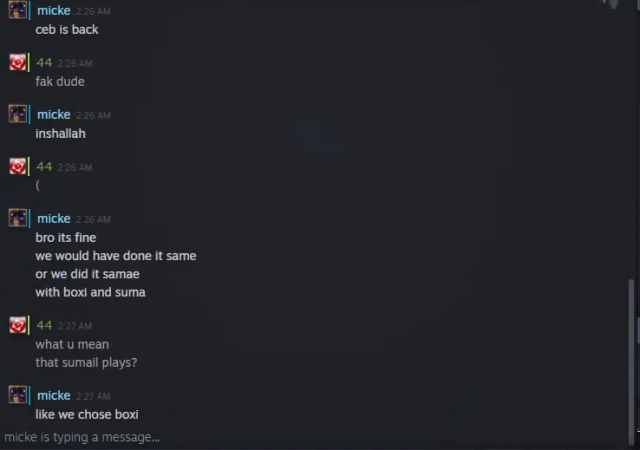The height and width of the screenshot is (450, 640).
Task: Select the 'with boxi and suma' message
Action: click(x=90, y=292)
